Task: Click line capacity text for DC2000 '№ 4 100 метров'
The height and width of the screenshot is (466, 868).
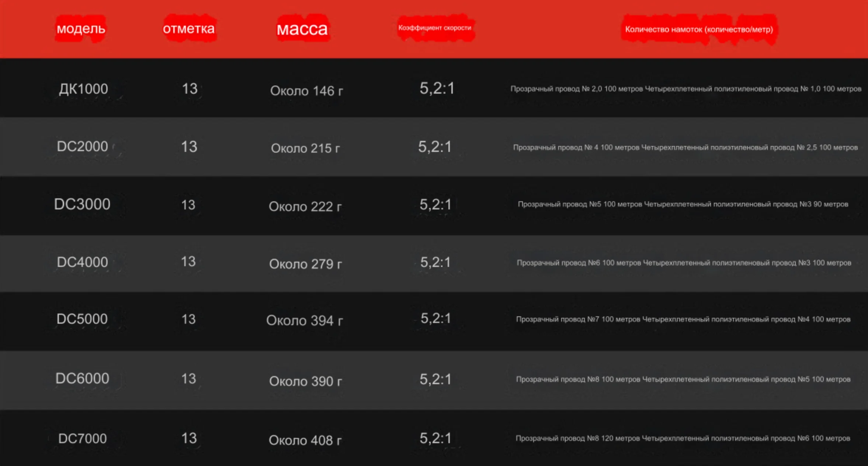Action: tap(612, 147)
